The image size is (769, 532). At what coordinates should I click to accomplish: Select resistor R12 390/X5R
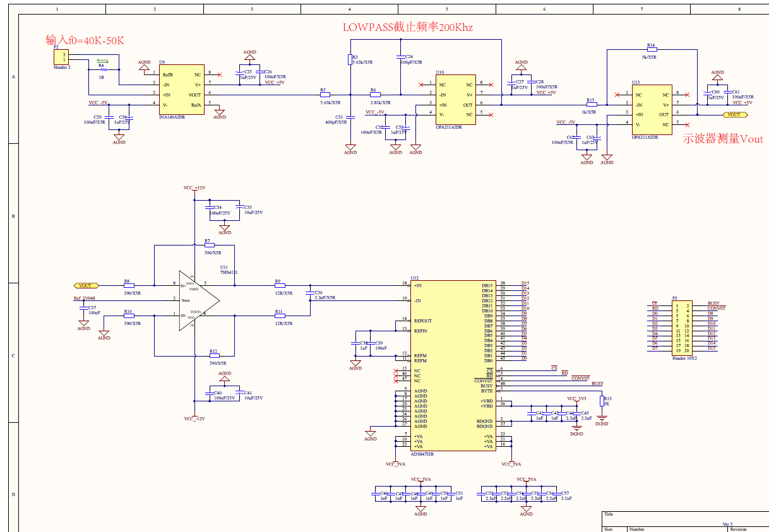pyautogui.click(x=215, y=355)
